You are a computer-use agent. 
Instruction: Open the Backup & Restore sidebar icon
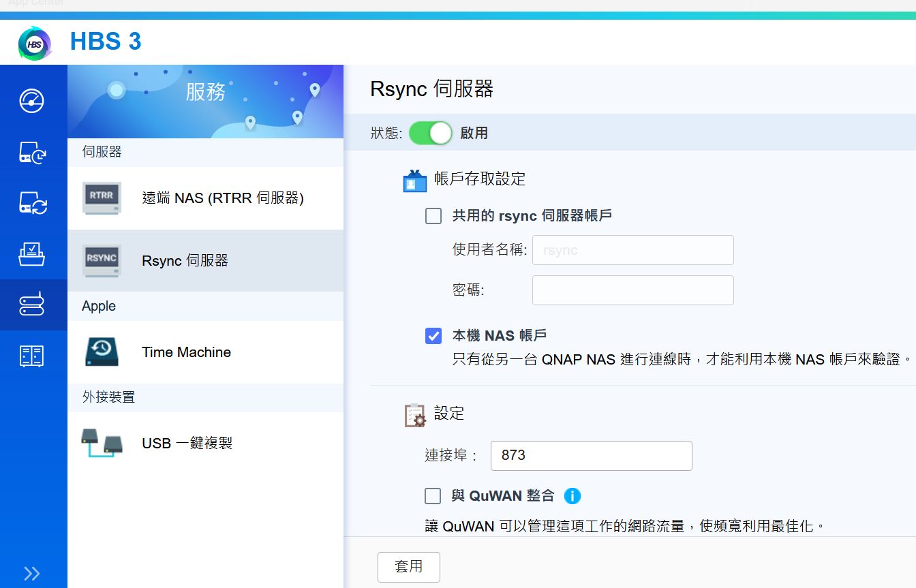tap(32, 152)
